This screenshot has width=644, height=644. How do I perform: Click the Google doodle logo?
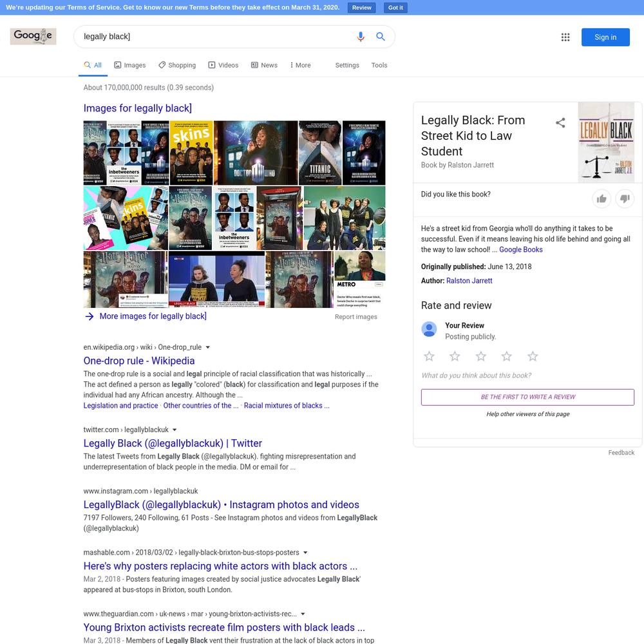pyautogui.click(x=33, y=36)
